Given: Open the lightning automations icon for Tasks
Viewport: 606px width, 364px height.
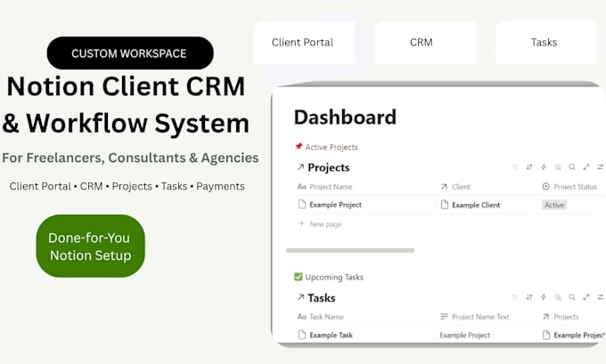Looking at the screenshot, I should [544, 297].
